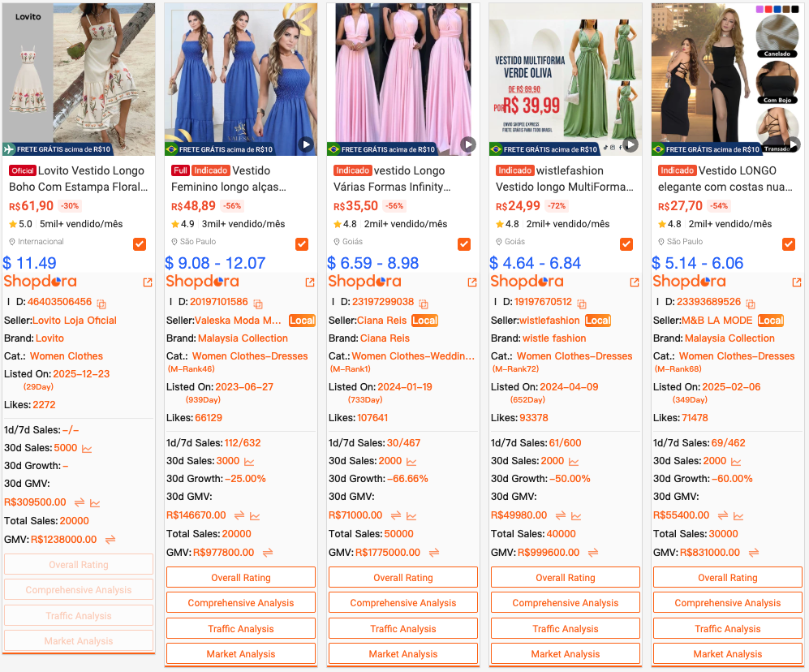Open seller link Lovito Loja Oficial

[75, 321]
